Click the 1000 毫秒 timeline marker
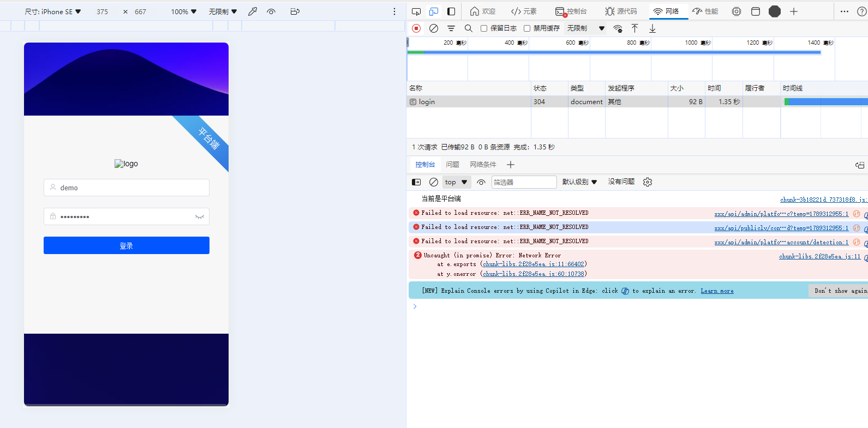 [x=698, y=43]
